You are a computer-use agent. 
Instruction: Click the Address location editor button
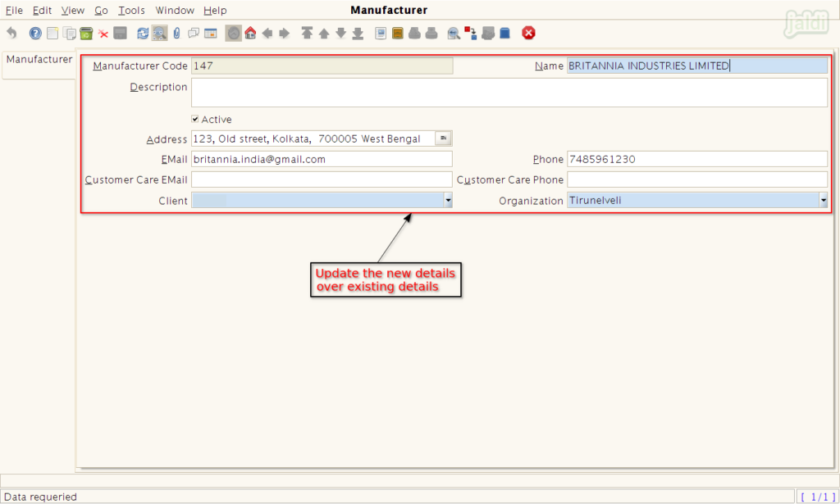[x=444, y=138]
